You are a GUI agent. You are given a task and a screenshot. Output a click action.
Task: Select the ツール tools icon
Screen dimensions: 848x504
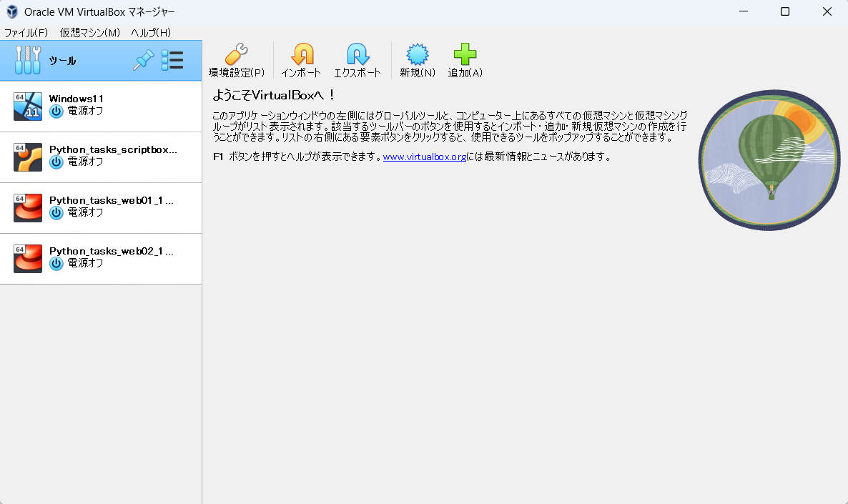[28, 60]
